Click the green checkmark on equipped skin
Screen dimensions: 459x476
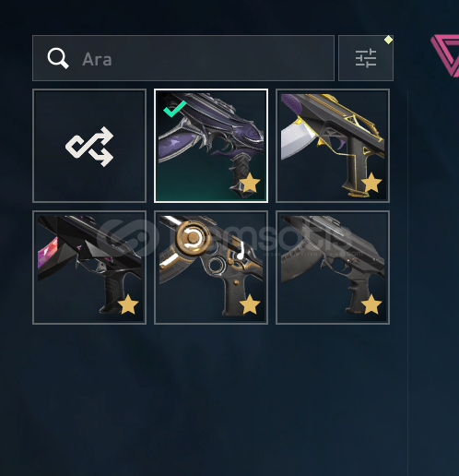coord(174,108)
